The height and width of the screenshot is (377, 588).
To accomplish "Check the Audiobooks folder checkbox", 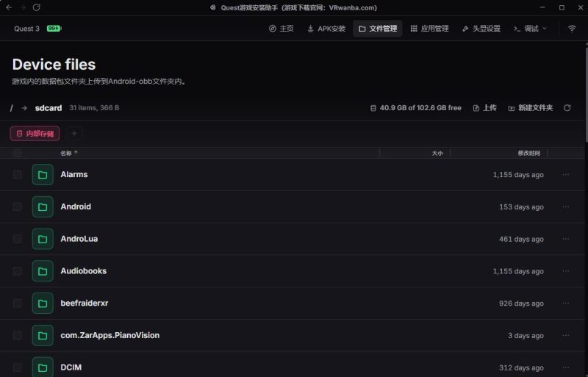I will 17,271.
